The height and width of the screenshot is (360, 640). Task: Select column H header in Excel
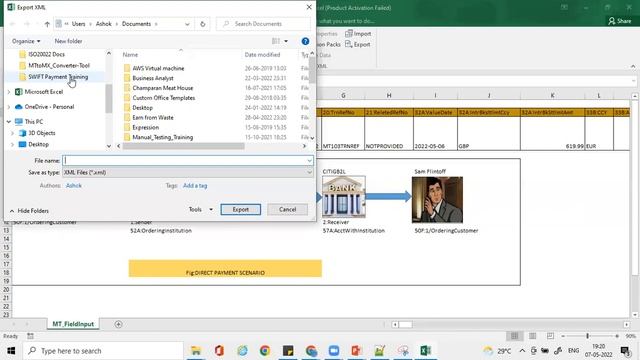click(389, 96)
